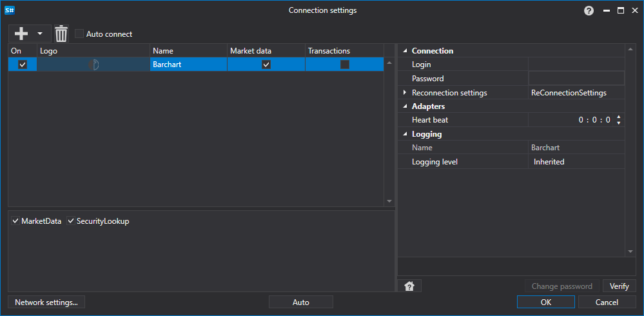
Task: Click the S# application icon
Action: tap(10, 10)
